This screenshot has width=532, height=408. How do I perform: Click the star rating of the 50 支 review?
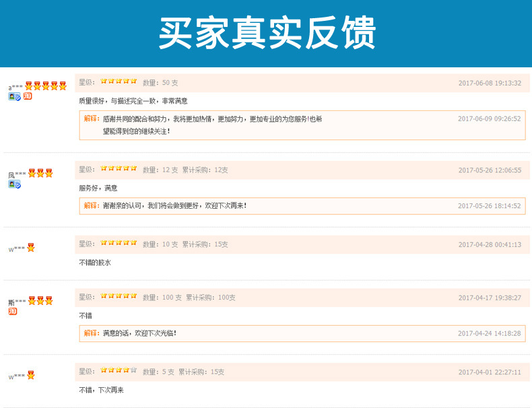119,82
